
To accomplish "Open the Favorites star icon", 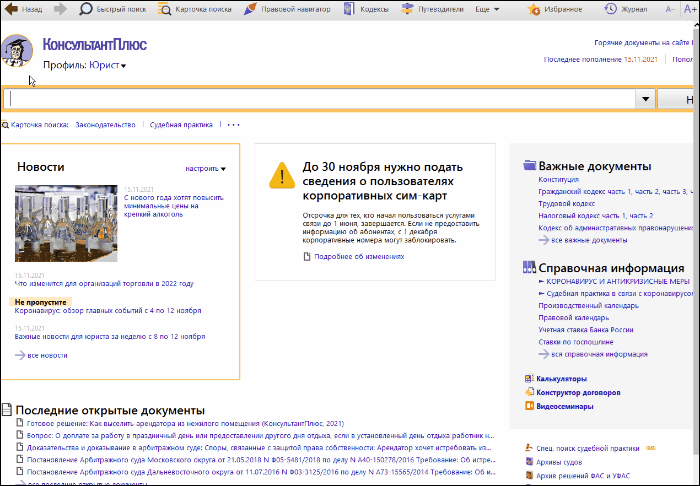I will coord(533,9).
